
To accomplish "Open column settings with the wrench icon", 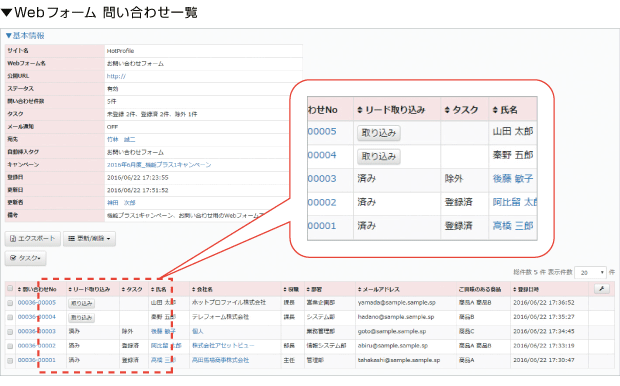I will 601,289.
